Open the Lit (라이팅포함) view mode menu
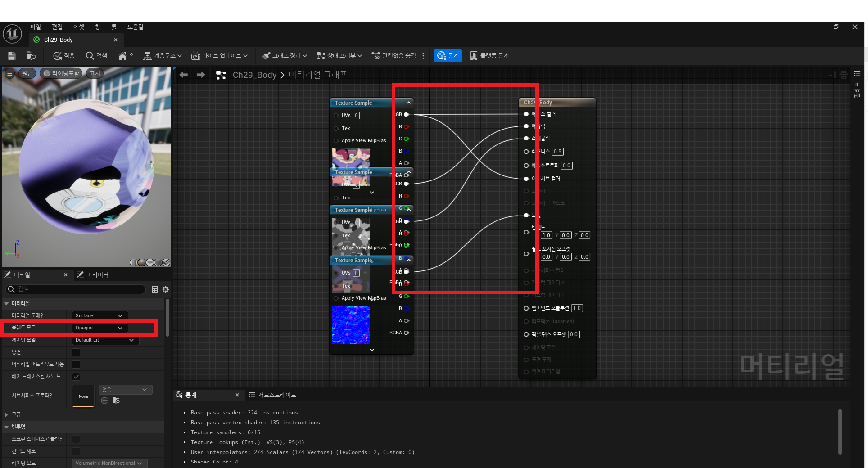868x468 pixels. point(61,73)
